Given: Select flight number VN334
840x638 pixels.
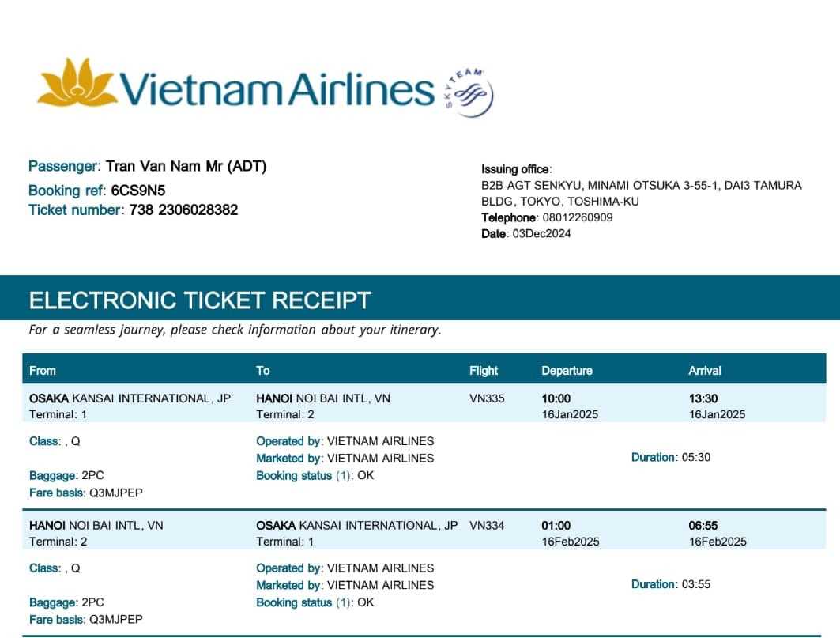Looking at the screenshot, I should (x=486, y=526).
